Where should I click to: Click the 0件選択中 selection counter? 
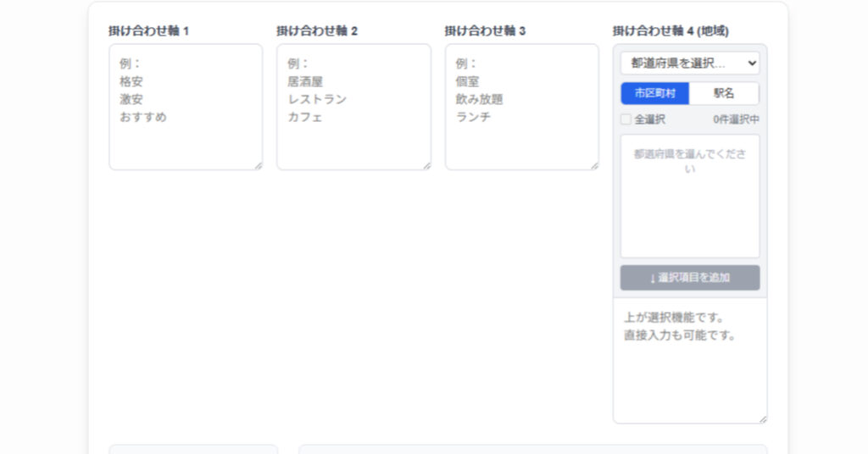pyautogui.click(x=736, y=119)
